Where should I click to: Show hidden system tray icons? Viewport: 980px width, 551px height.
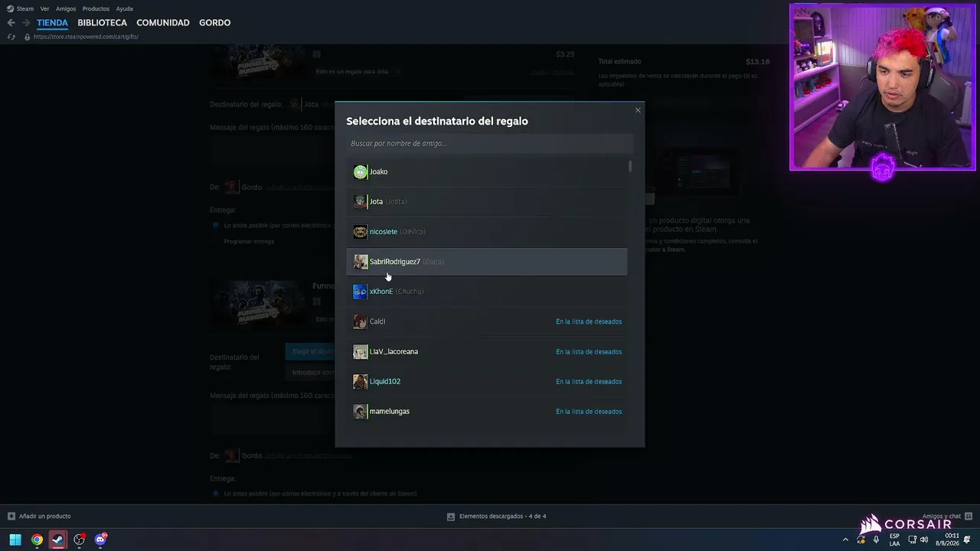[x=845, y=540]
